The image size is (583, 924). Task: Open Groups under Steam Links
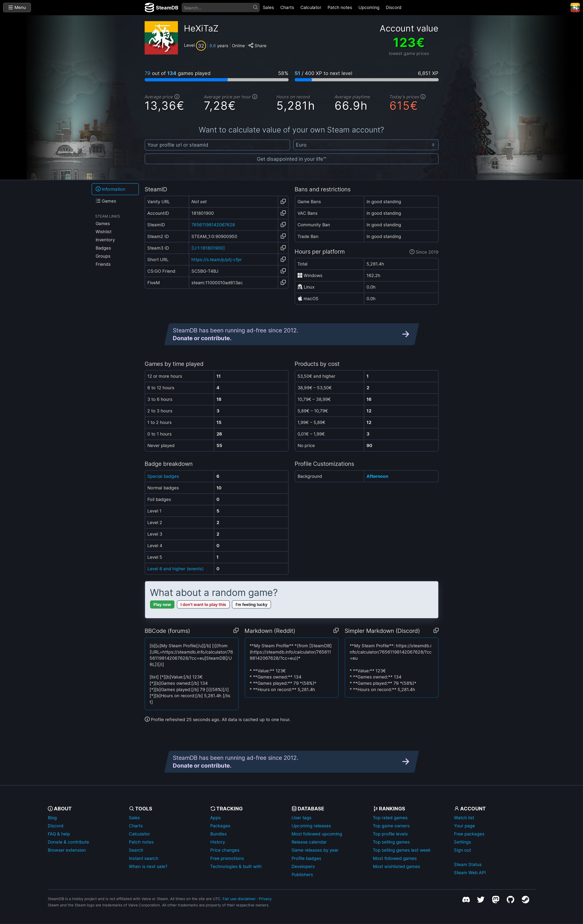[x=103, y=256]
